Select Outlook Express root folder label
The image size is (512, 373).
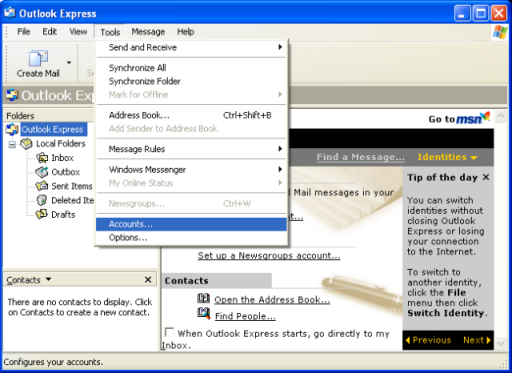point(54,129)
